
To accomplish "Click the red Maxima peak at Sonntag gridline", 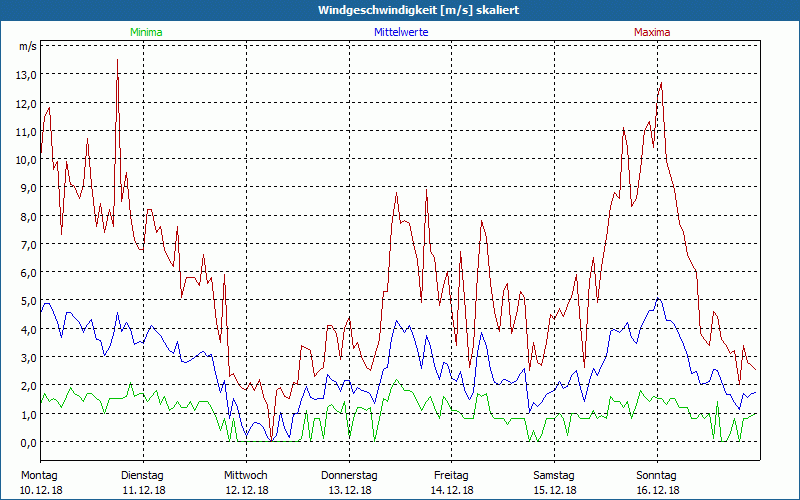I will [661, 83].
